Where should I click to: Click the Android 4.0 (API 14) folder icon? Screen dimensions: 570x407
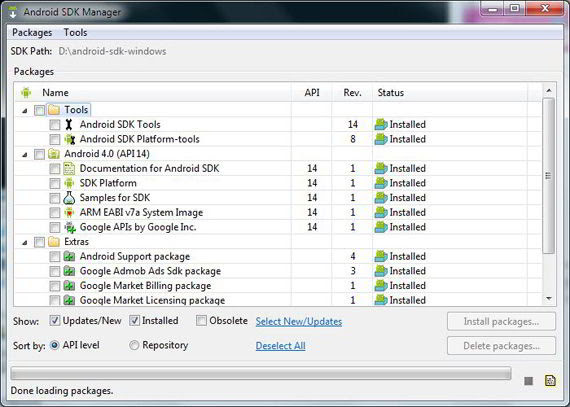click(x=54, y=154)
